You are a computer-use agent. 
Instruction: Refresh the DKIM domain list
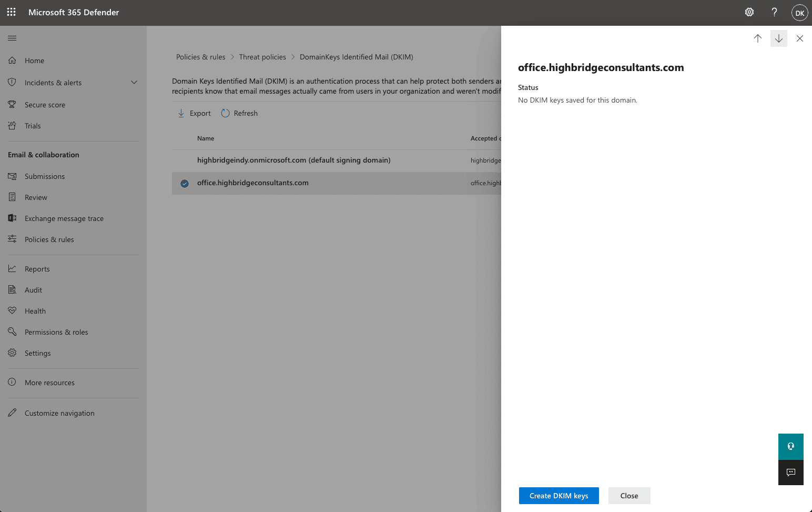pos(239,113)
